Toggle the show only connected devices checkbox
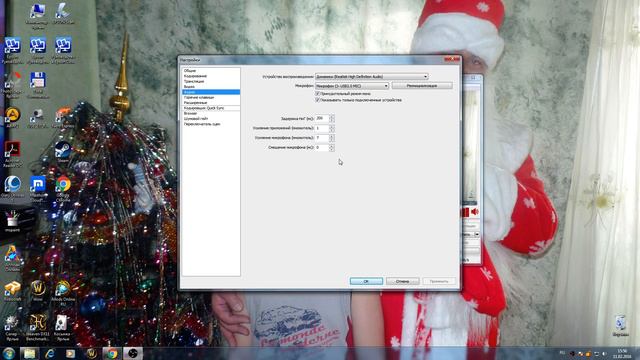 318,100
